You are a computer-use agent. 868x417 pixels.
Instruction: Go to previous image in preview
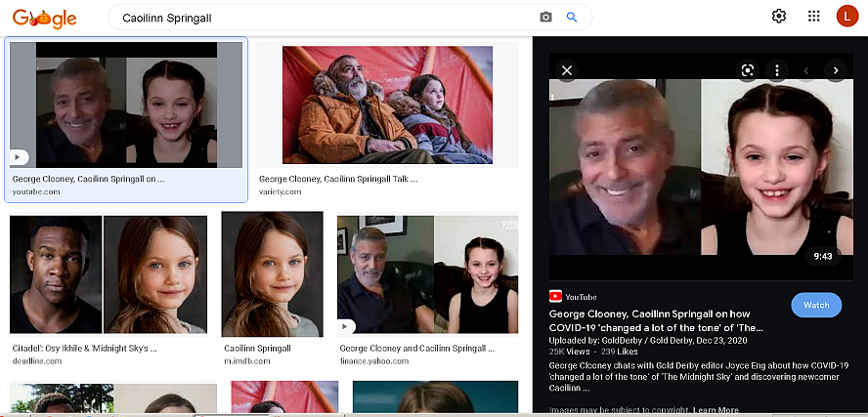click(x=806, y=70)
